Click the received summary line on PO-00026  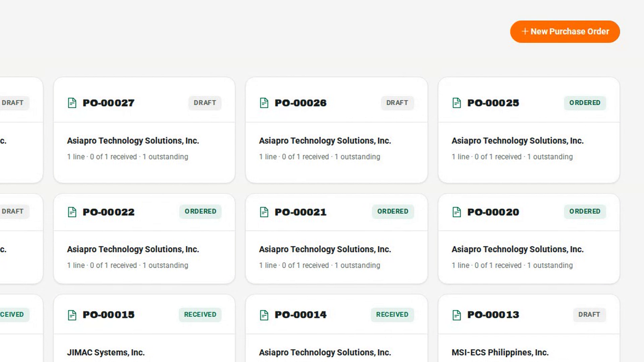[320, 157]
